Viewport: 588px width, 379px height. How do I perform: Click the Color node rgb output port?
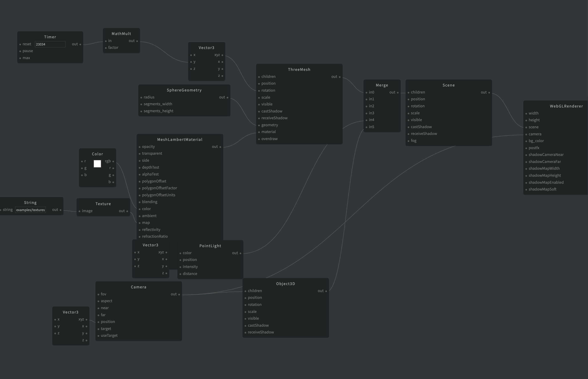[113, 161]
